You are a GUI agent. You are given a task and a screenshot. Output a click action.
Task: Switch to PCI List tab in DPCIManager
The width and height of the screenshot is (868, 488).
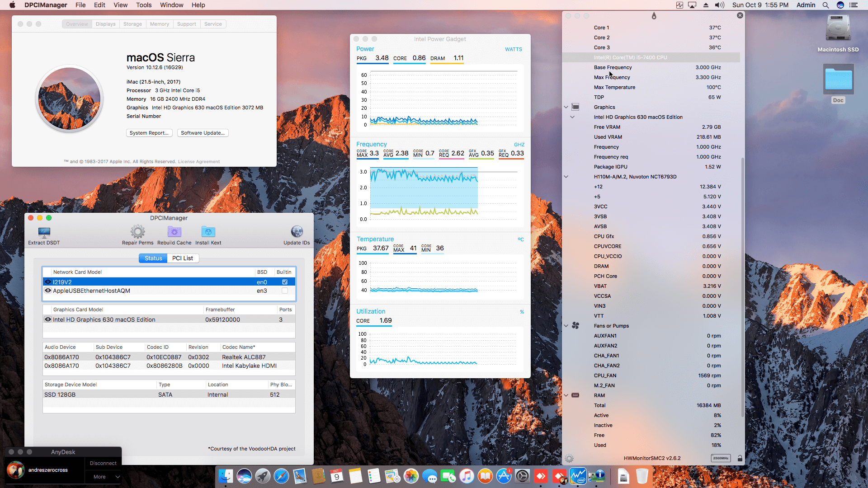coord(183,258)
